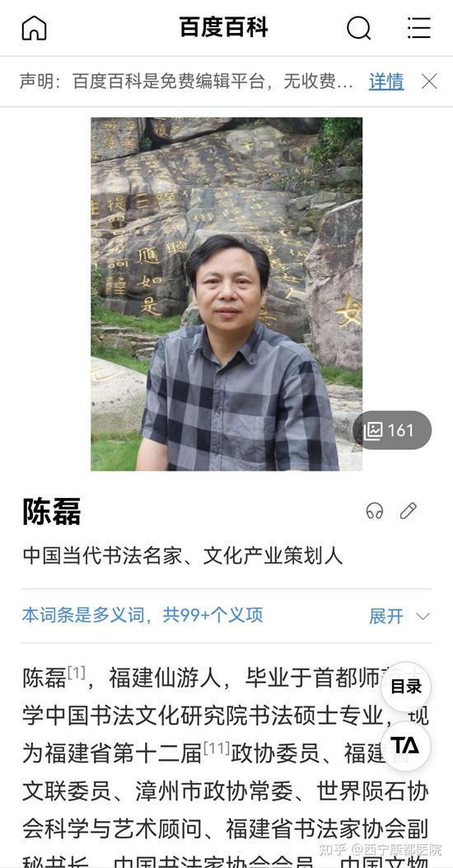This screenshot has width=453, height=868.
Task: Tap the 百度百科 title in the header
Action: click(x=224, y=27)
